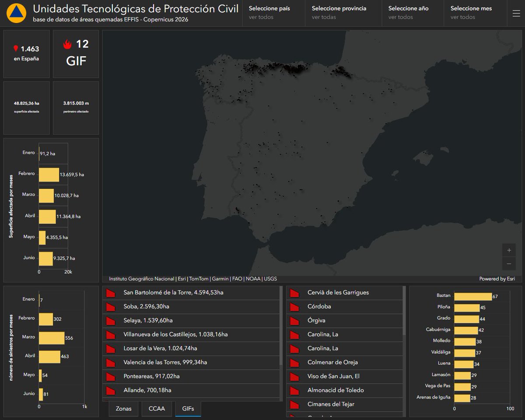Image resolution: width=525 pixels, height=420 pixels.
Task: Click red flag icon for Ponteareas
Action: (x=111, y=376)
